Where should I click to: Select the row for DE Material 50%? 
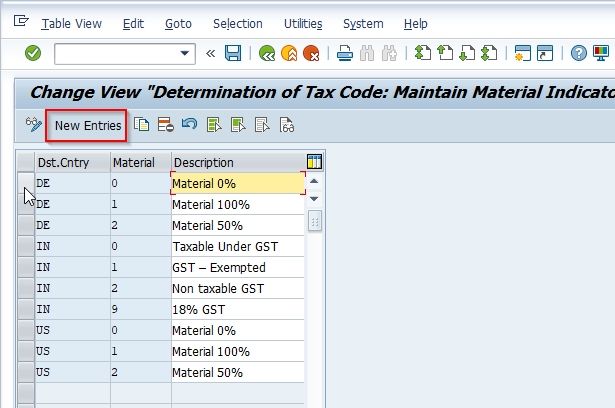(x=26, y=226)
